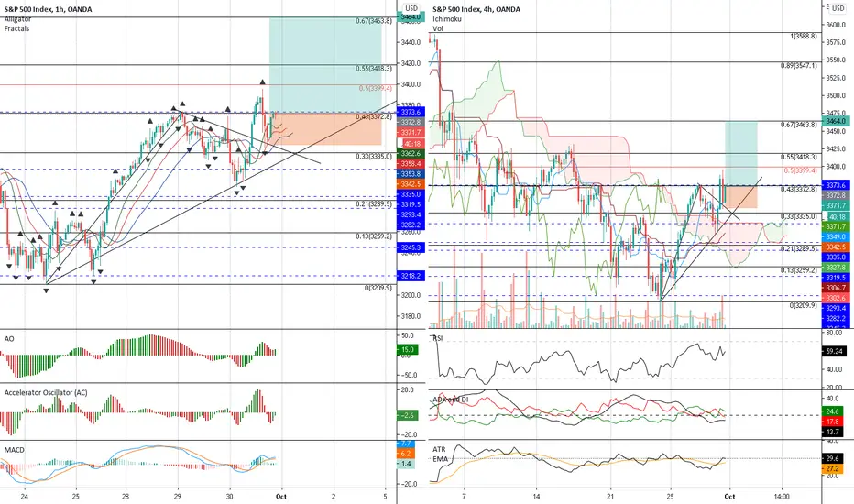The width and height of the screenshot is (854, 504).
Task: Select the green profit zone on 1h chart
Action: pos(325,65)
